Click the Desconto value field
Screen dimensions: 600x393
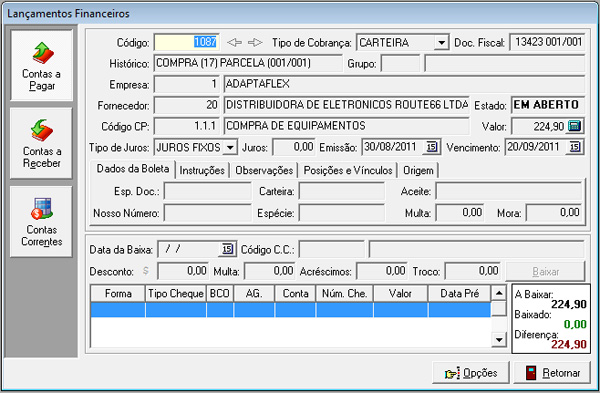(183, 271)
